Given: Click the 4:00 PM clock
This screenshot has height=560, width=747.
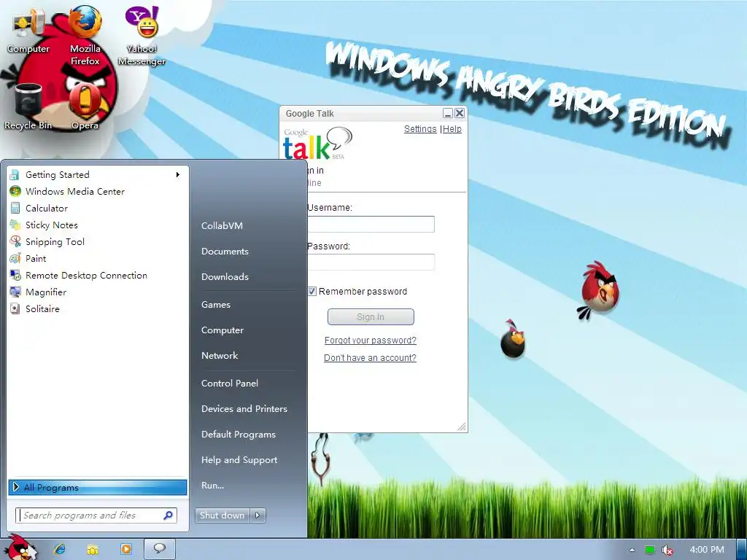Looking at the screenshot, I should coord(707,550).
